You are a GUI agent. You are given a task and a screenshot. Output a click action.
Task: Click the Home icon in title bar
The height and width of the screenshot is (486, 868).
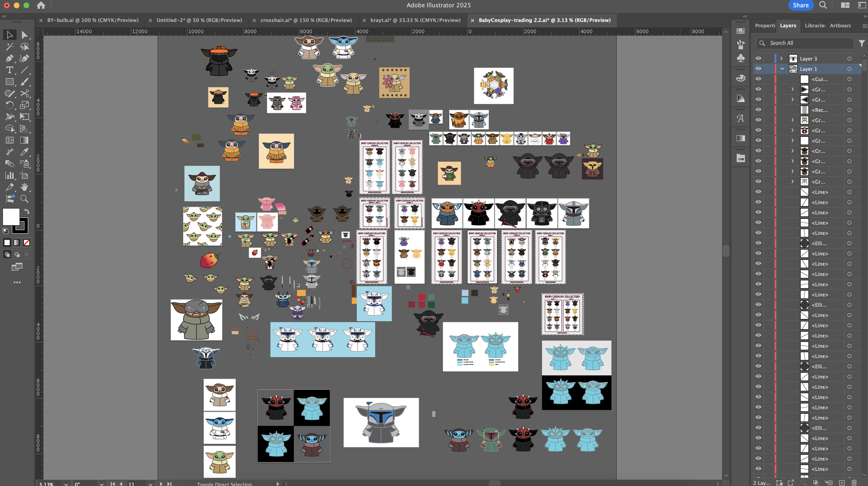click(41, 5)
